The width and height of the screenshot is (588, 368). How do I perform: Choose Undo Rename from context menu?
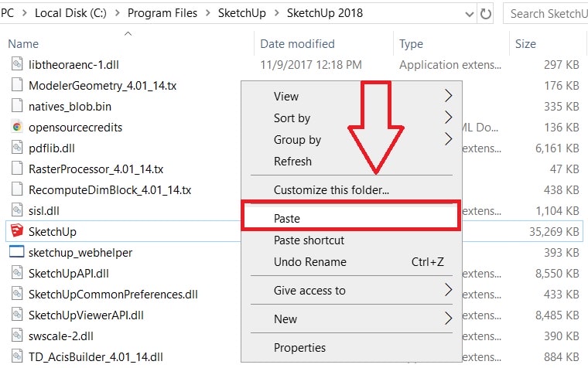tap(310, 262)
